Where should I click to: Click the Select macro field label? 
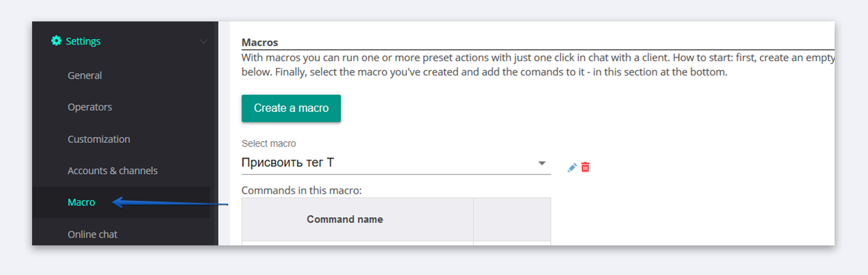pos(268,143)
